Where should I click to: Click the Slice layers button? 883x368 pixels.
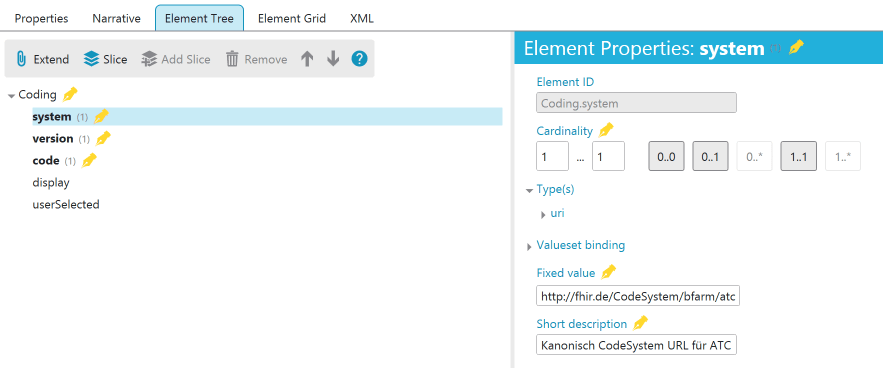pyautogui.click(x=105, y=59)
